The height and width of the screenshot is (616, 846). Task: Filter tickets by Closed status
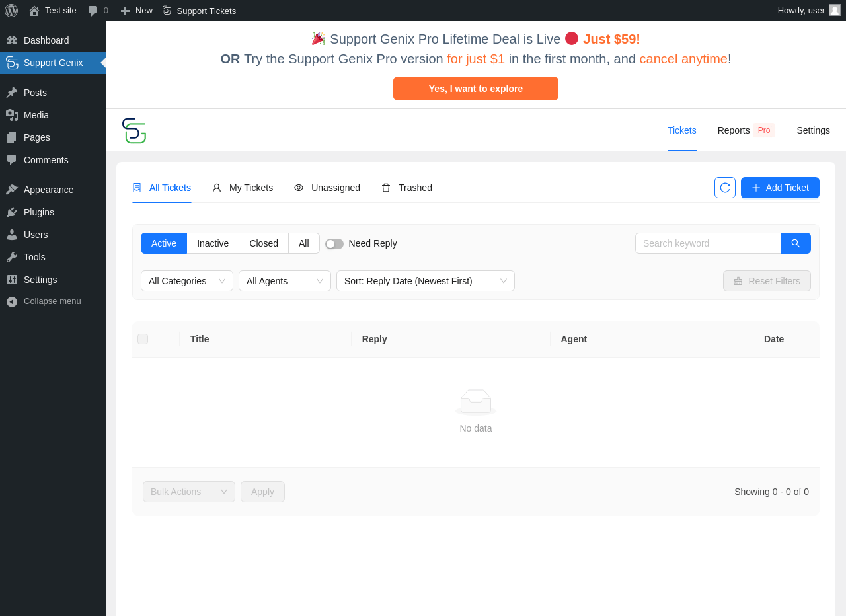click(264, 243)
